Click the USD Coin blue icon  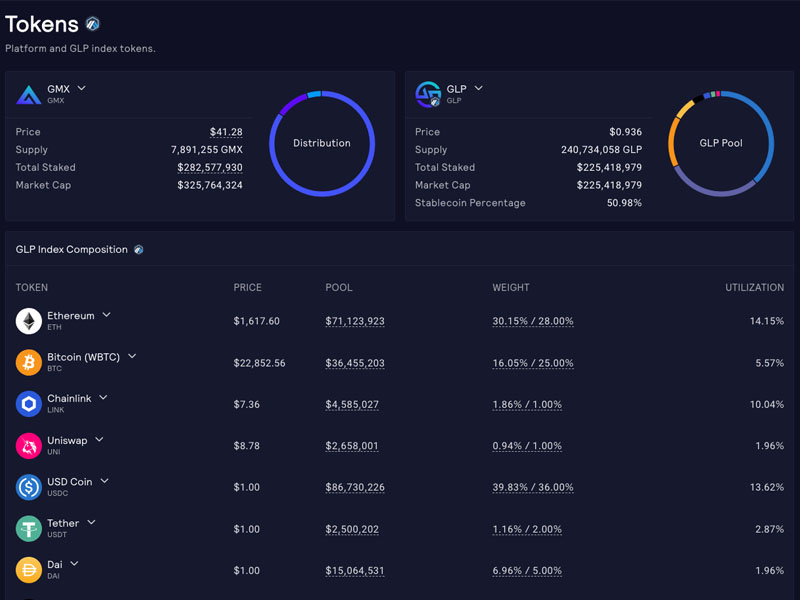click(29, 487)
